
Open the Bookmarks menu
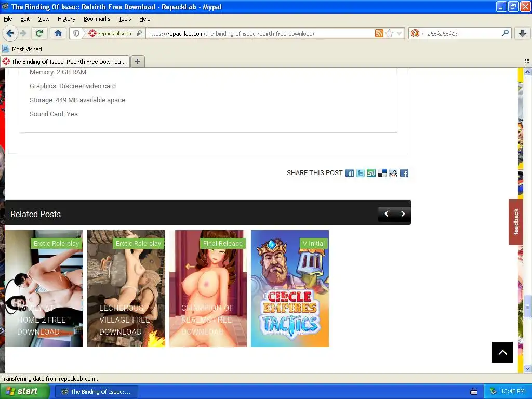pyautogui.click(x=97, y=19)
